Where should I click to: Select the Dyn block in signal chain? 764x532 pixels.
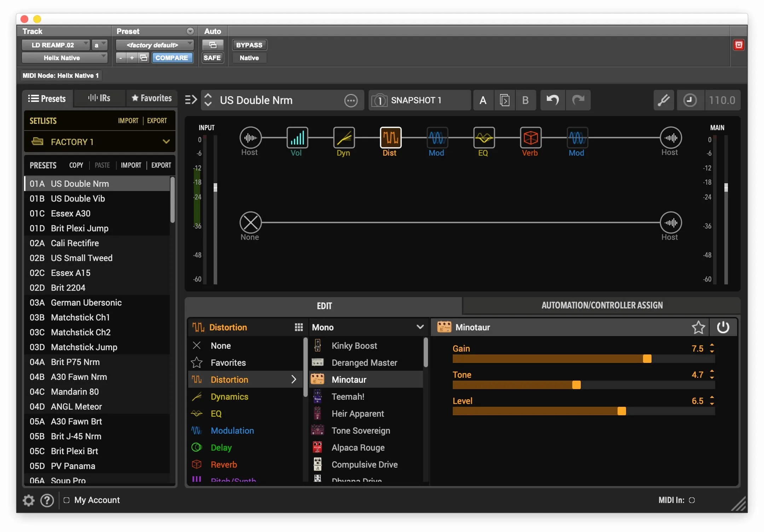tap(344, 138)
